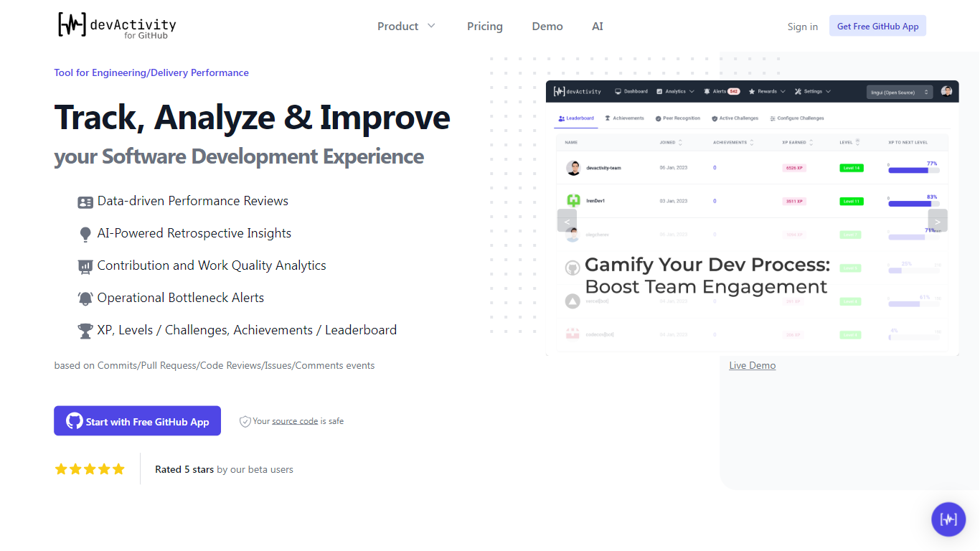The height and width of the screenshot is (551, 980).
Task: Click the chart icon by Work Quality Analytics
Action: (85, 266)
